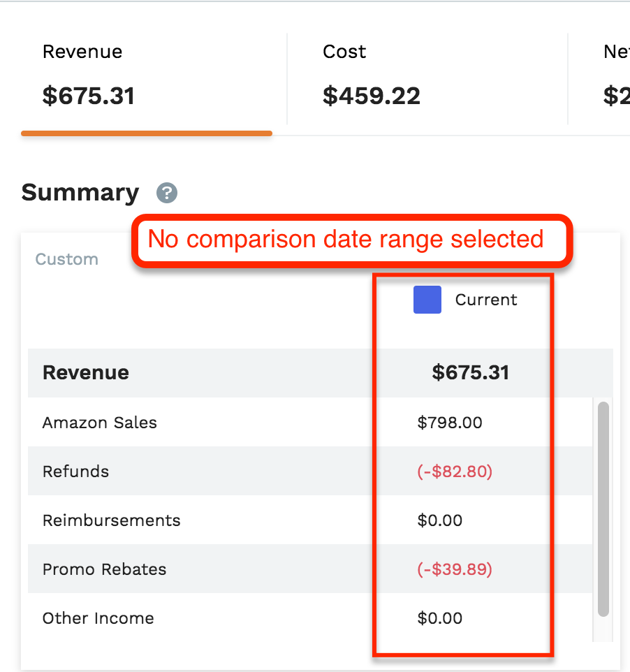
Task: Click the Promo Rebates row label
Action: click(x=105, y=569)
